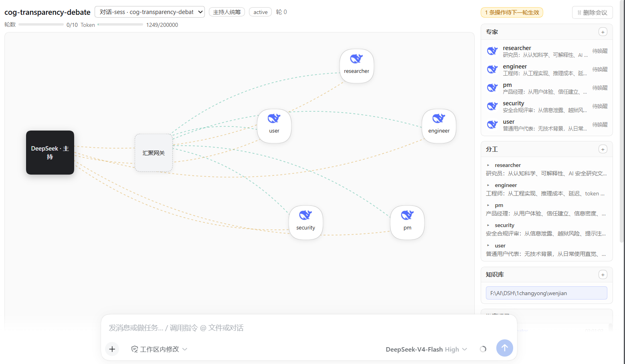625x364 pixels.
Task: Click pm description 产品经理 in 专家 list
Action: (545, 92)
